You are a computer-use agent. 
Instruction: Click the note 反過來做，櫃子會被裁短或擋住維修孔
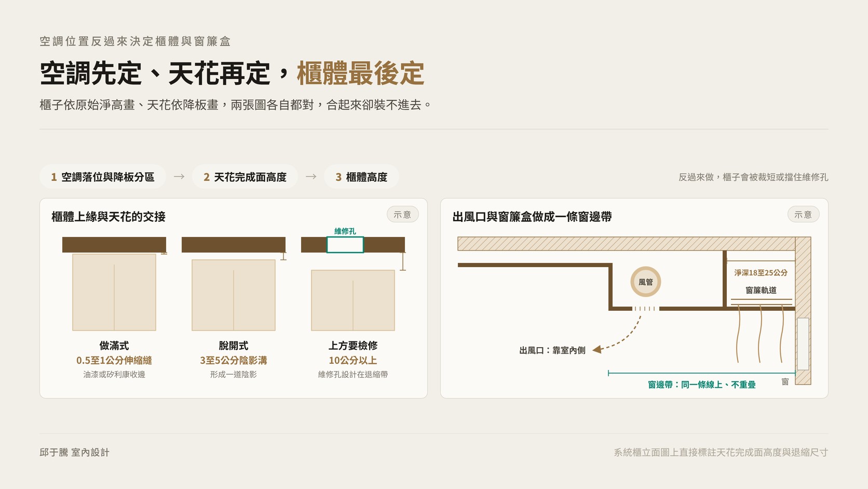753,177
